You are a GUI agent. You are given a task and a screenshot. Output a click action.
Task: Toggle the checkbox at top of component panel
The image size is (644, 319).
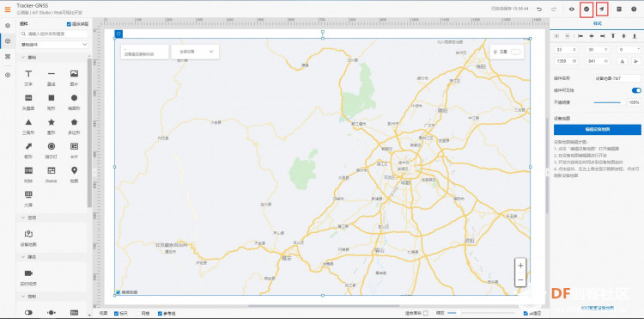[69, 24]
